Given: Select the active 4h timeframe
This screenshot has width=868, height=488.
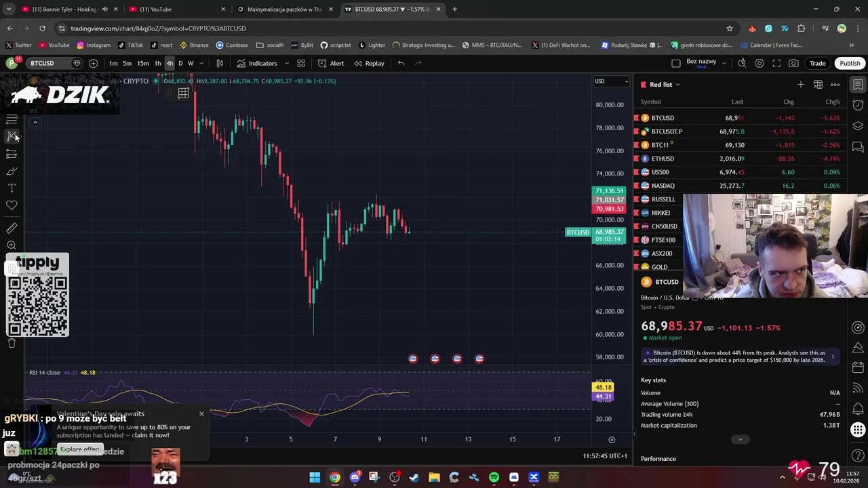Looking at the screenshot, I should pos(170,63).
